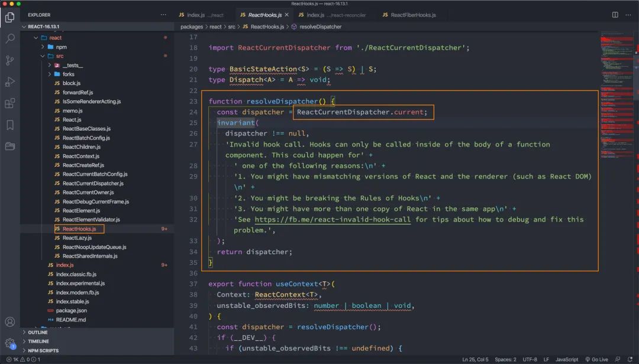Click the minimap code overview
Image resolution: width=639 pixels, height=364 pixels.
click(x=617, y=96)
